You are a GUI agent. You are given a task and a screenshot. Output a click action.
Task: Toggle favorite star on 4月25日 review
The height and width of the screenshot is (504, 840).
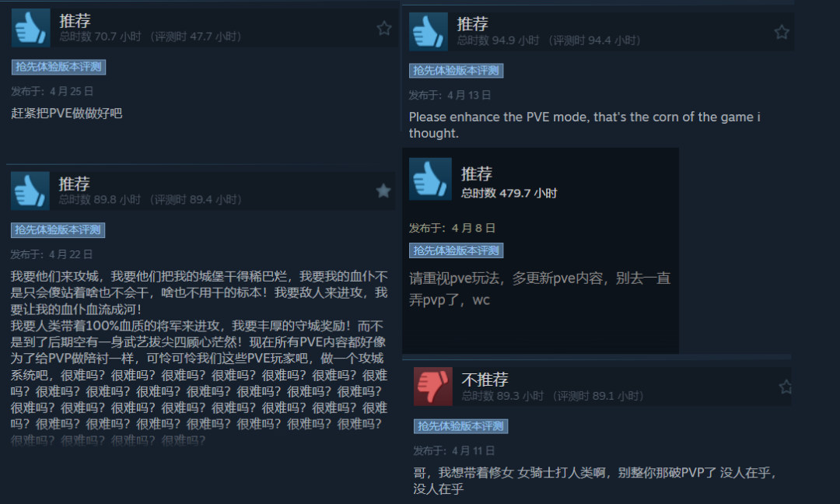click(383, 28)
